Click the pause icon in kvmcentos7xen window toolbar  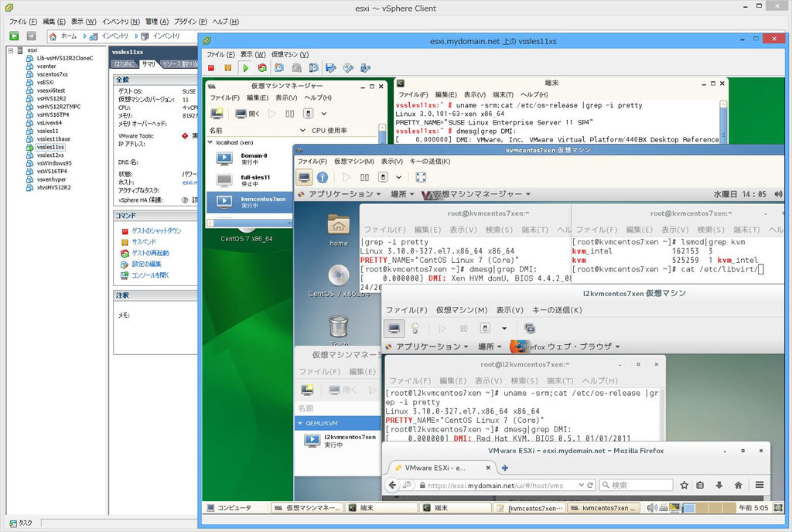tap(365, 177)
